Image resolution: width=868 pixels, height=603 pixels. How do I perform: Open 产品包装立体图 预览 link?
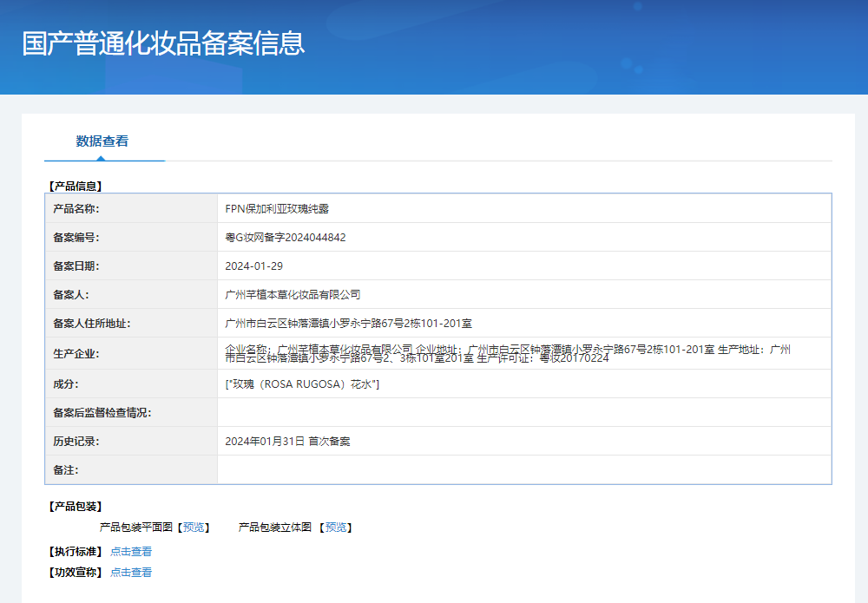pos(335,528)
